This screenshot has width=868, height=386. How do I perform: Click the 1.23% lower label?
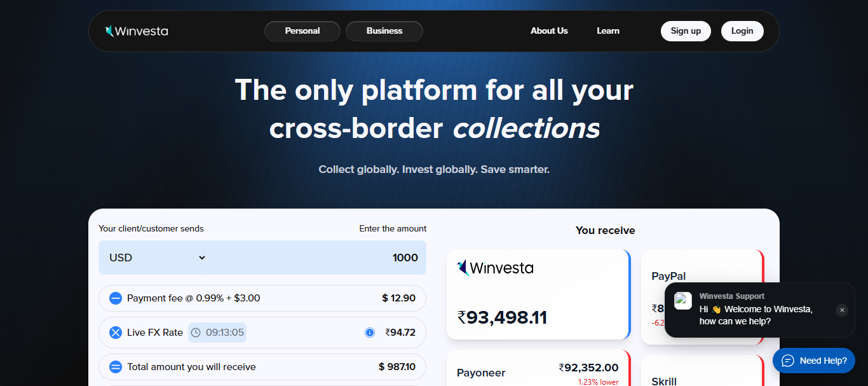599,382
